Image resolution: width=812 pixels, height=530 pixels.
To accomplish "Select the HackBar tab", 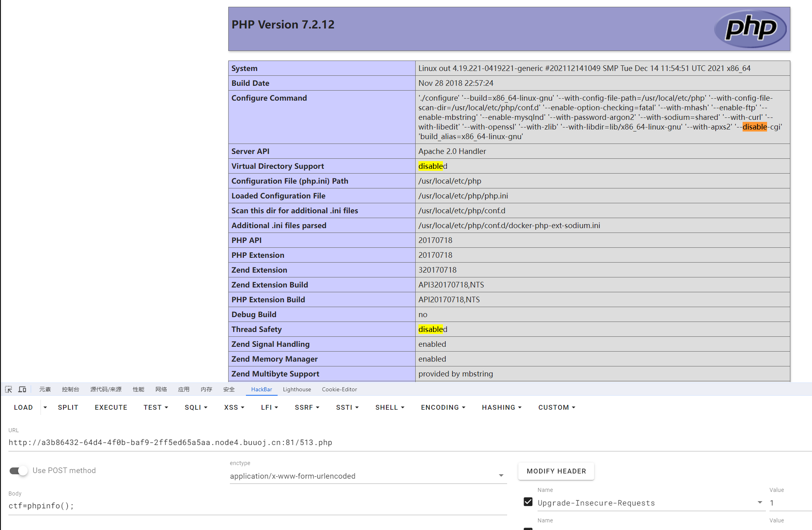I will coord(262,389).
